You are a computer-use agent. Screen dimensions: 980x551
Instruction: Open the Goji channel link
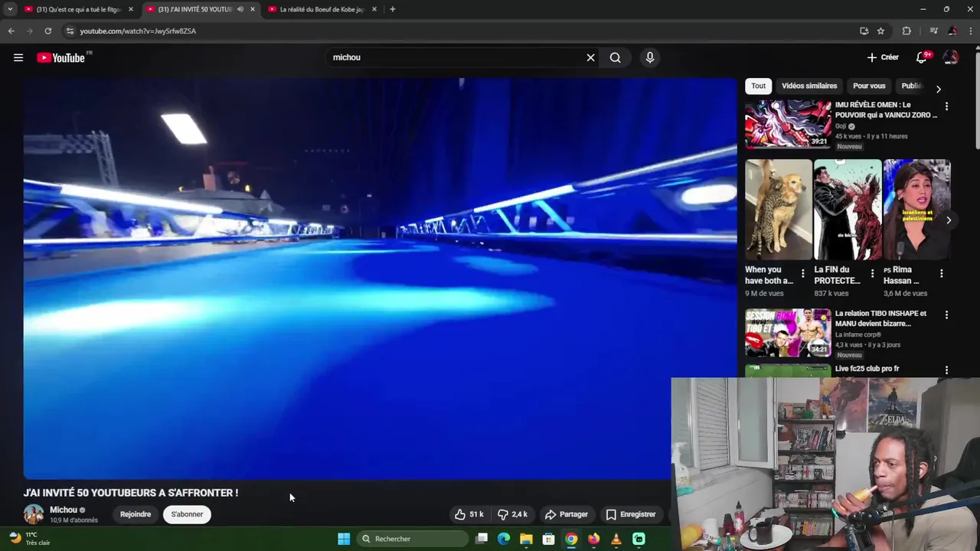(x=841, y=126)
